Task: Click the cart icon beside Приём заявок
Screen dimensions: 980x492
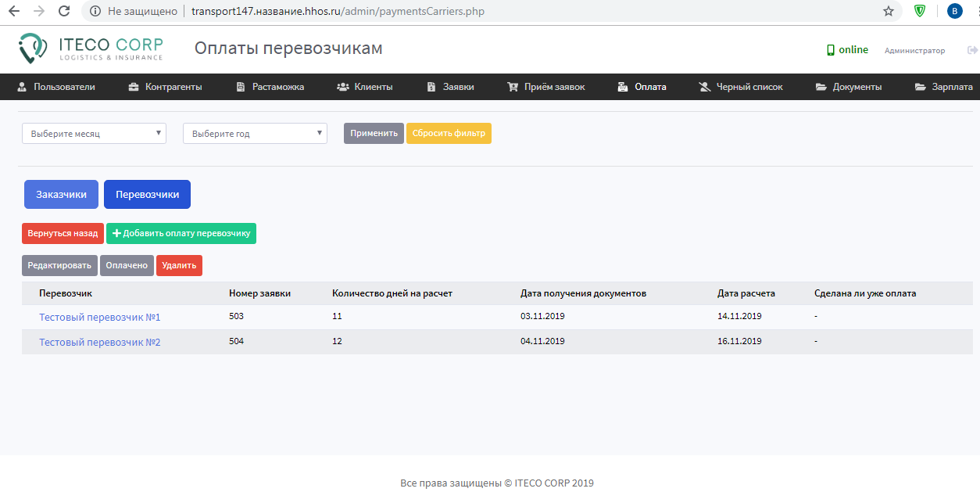Action: click(513, 87)
